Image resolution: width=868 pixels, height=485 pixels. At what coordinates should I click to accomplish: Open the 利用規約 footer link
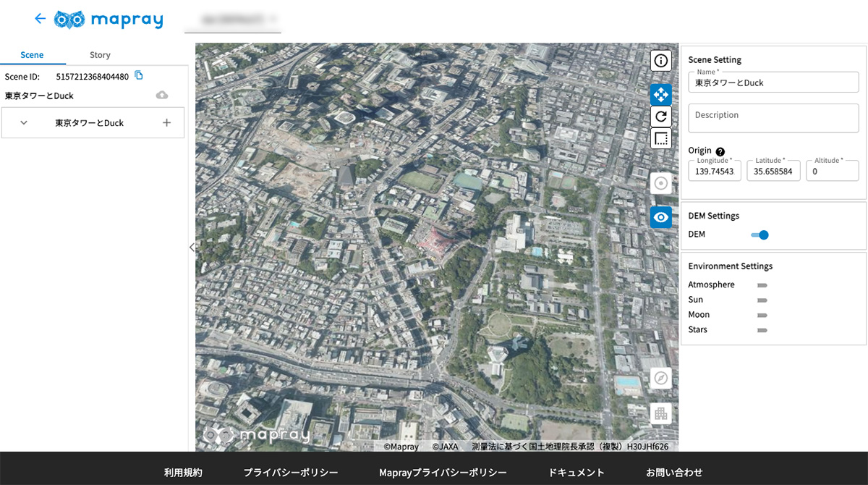(183, 472)
